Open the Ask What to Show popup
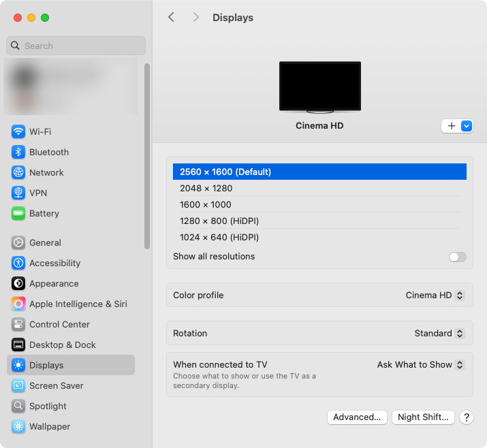The height and width of the screenshot is (448, 487). tap(420, 364)
